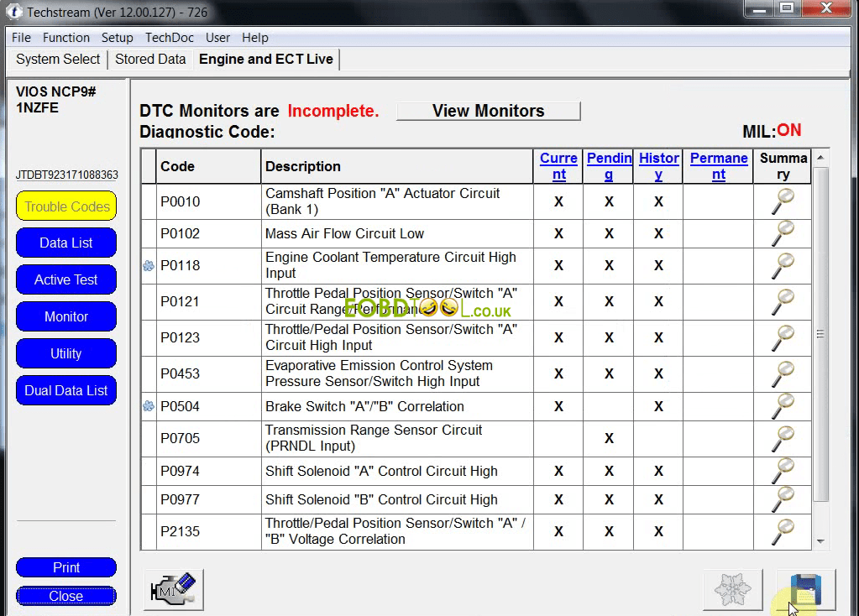Select the P0118 code cell
Screen dimensions: 859x616
coord(209,265)
